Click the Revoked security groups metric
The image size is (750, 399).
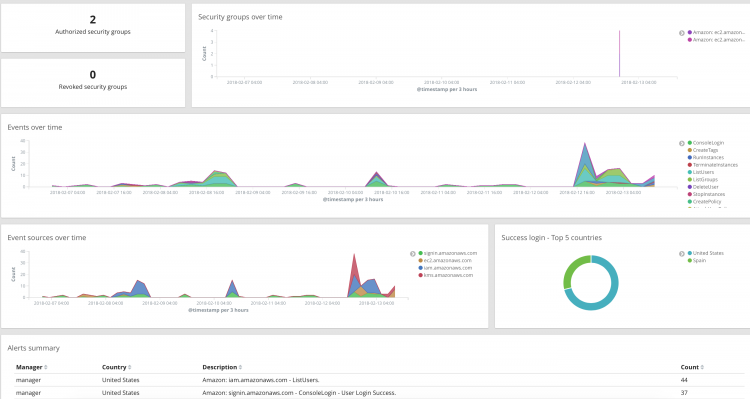(93, 80)
